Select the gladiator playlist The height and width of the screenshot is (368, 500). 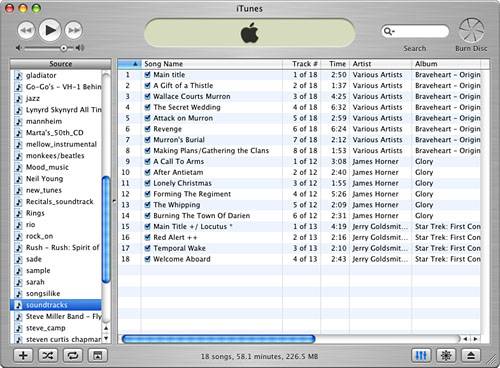[x=56, y=75]
